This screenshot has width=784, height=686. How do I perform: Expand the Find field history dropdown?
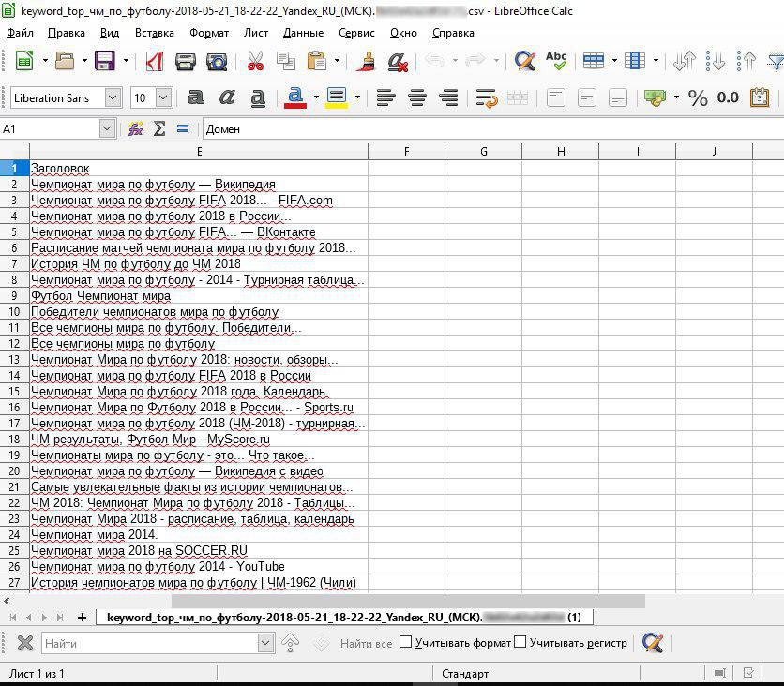pyautogui.click(x=265, y=643)
